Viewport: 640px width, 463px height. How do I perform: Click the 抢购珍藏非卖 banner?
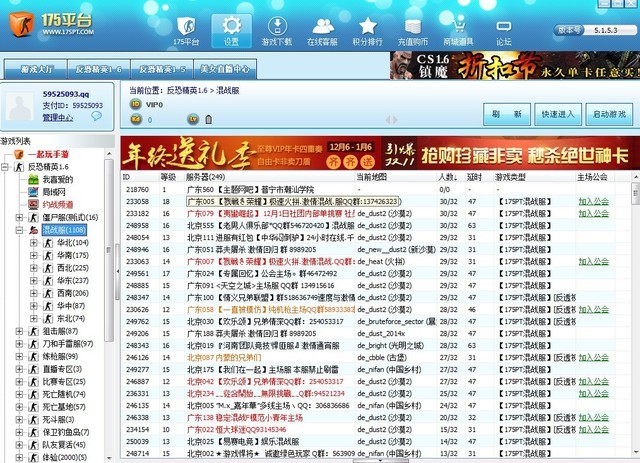click(511, 154)
